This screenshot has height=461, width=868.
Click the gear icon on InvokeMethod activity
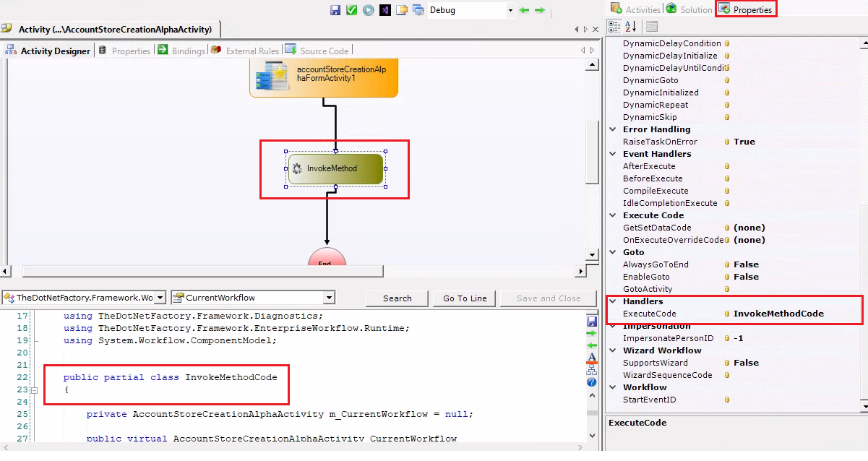pyautogui.click(x=297, y=168)
